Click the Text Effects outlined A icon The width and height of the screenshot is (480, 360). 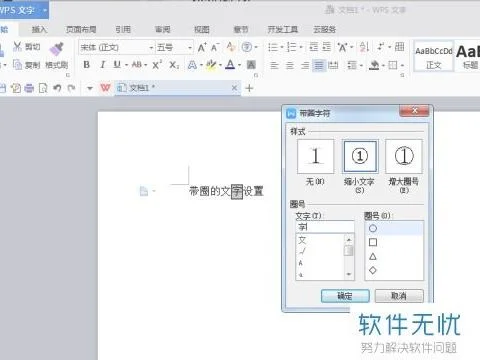(192, 65)
